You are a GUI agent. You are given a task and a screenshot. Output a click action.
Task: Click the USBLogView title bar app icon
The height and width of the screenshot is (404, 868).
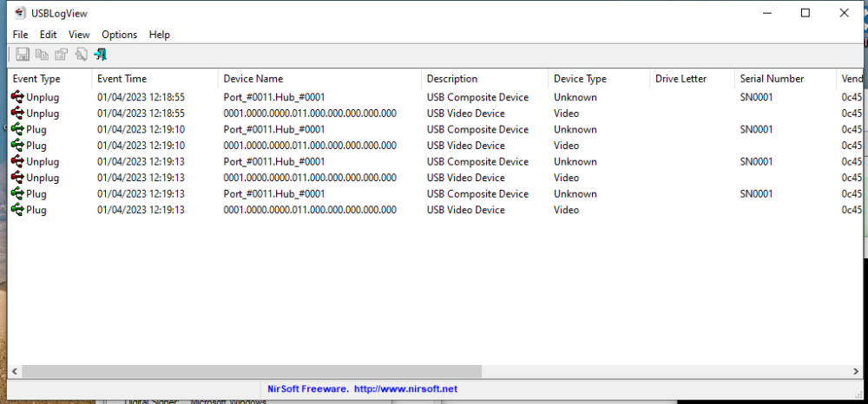[19, 13]
